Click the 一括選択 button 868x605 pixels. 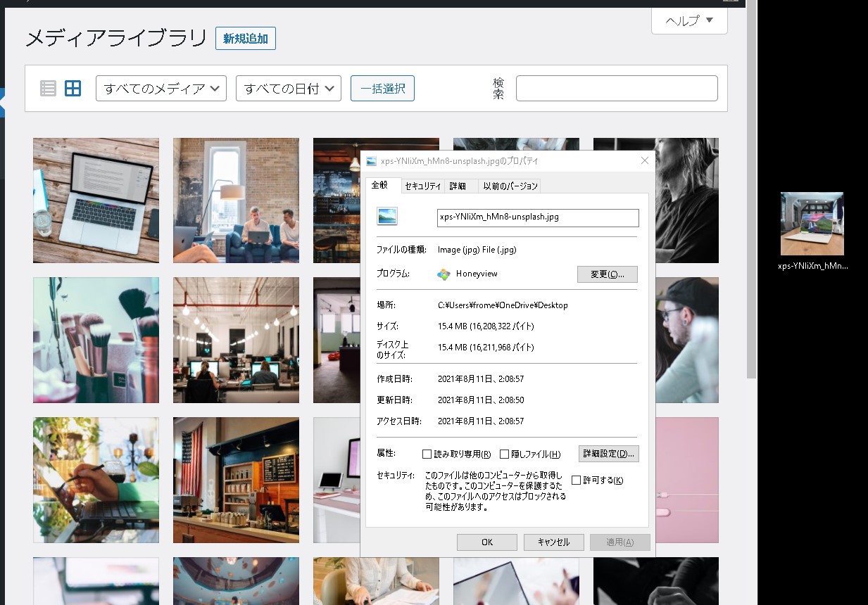point(382,88)
